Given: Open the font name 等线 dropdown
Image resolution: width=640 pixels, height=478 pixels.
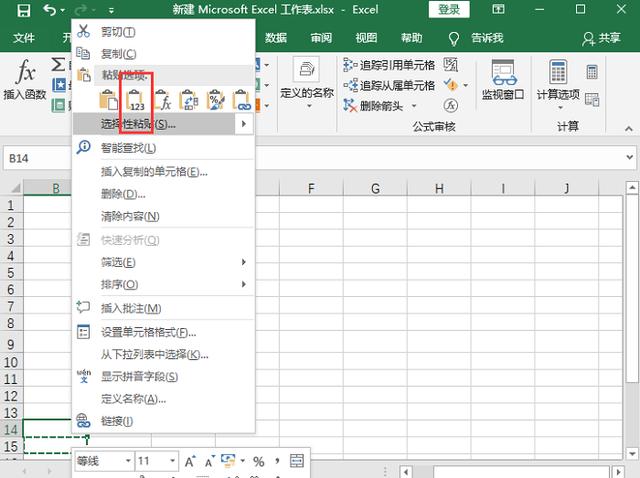Looking at the screenshot, I should (x=128, y=461).
